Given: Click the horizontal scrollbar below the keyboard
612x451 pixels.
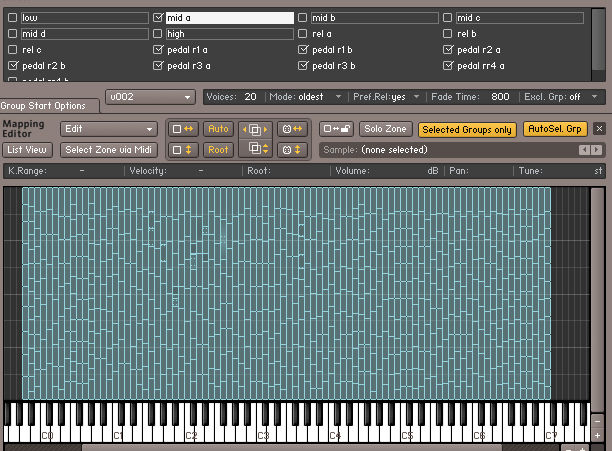Looking at the screenshot, I should pyautogui.click(x=291, y=447).
